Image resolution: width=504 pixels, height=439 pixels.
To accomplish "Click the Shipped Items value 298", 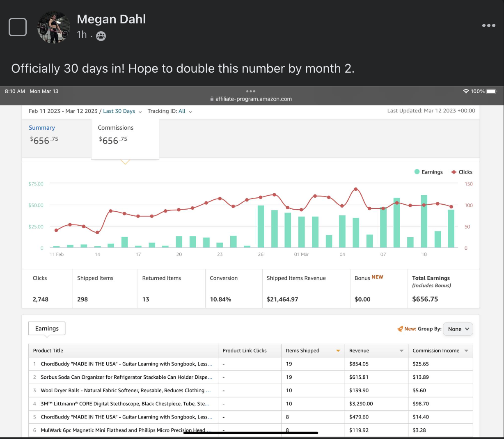I will coord(82,300).
